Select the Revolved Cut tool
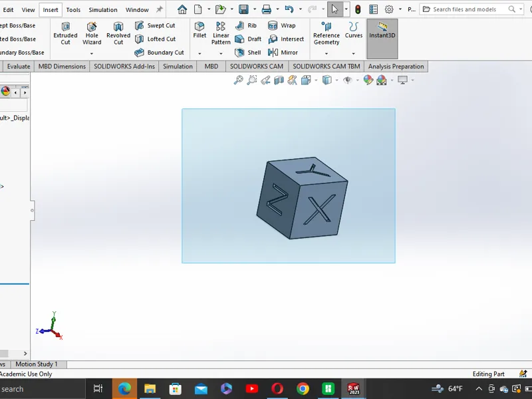This screenshot has height=399, width=532. pyautogui.click(x=118, y=33)
